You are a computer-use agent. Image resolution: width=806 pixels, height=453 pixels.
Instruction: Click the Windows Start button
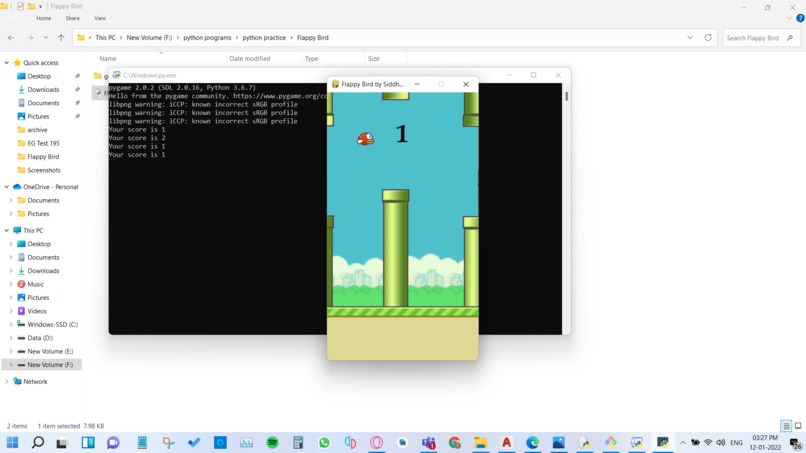click(x=12, y=442)
